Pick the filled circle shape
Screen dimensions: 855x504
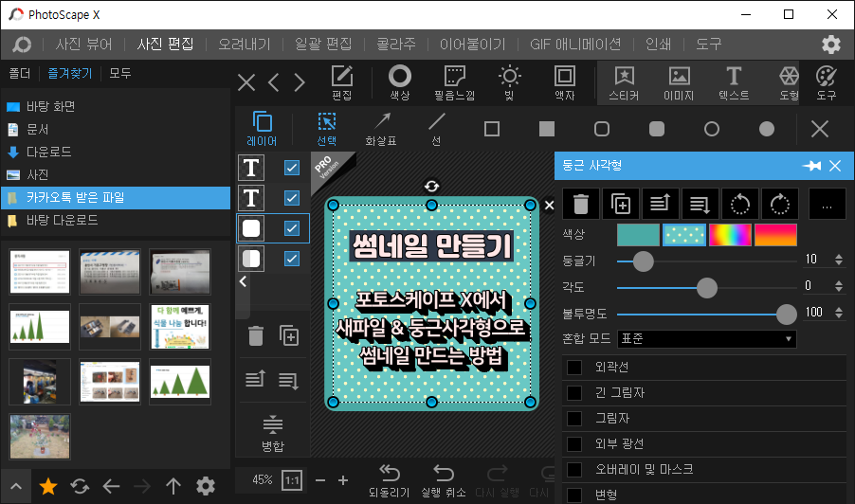(x=767, y=129)
